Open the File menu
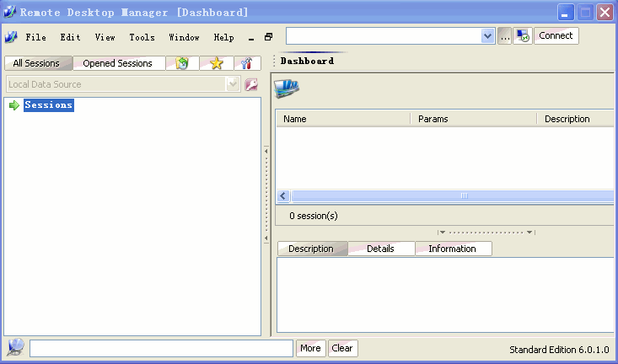Viewport: 618px width, 364px height. coord(36,37)
